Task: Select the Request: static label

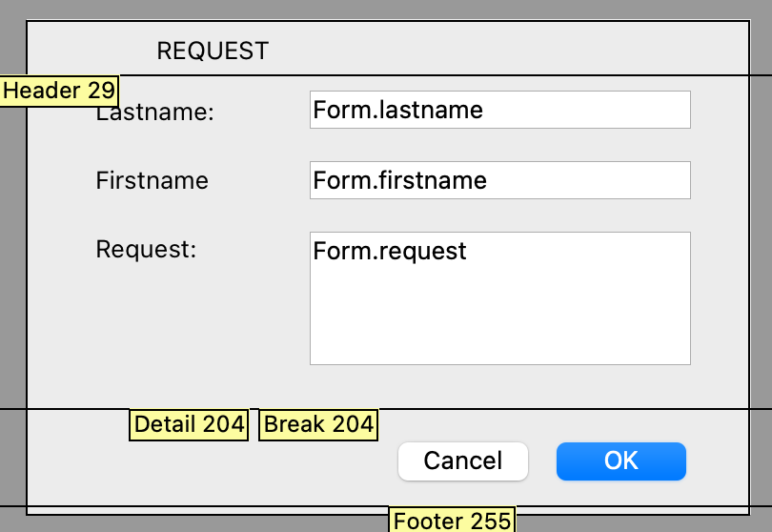Action: pyautogui.click(x=146, y=250)
